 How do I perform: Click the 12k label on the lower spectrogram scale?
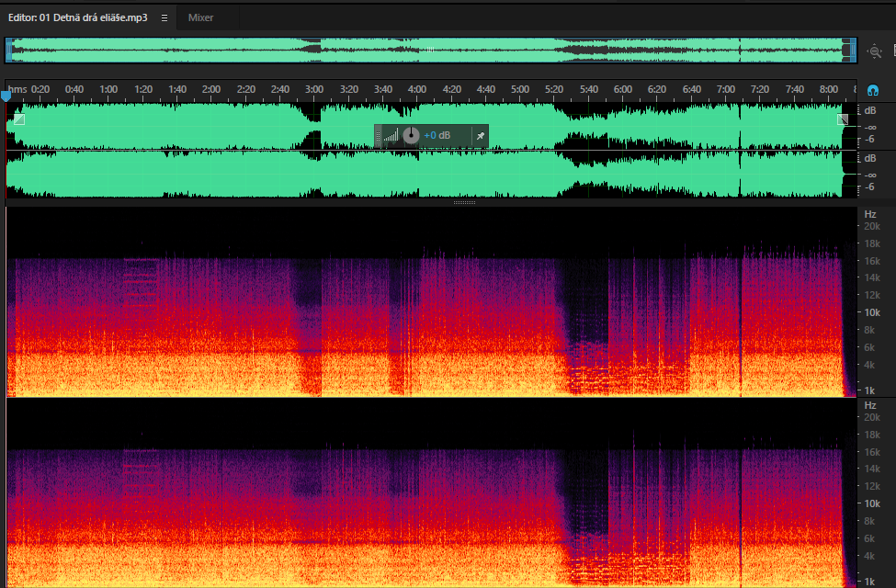pyautogui.click(x=872, y=486)
